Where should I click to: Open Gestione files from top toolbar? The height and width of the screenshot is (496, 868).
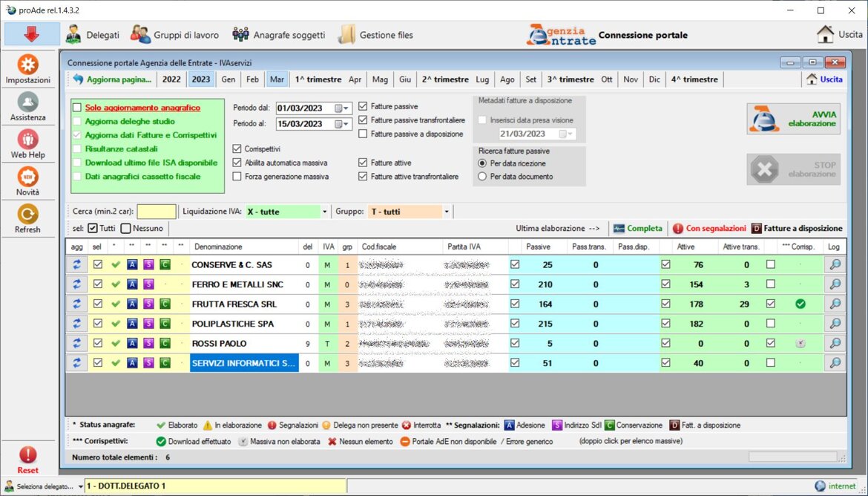click(x=376, y=34)
